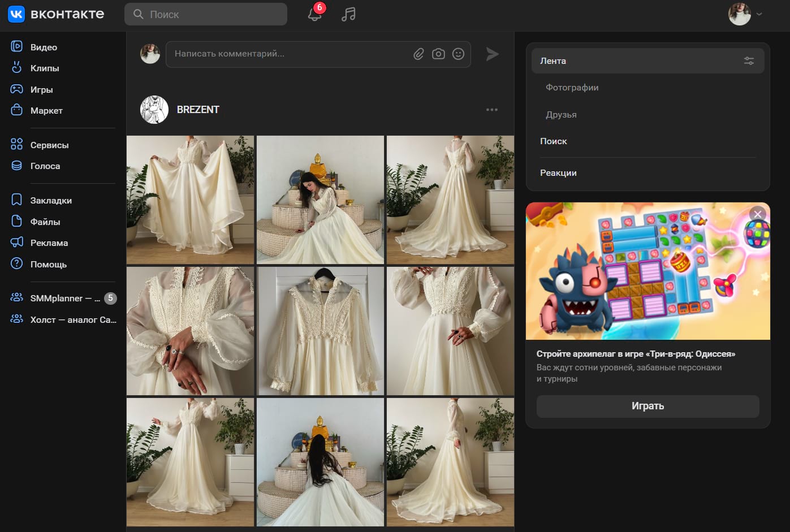790x532 pixels.
Task: Click the attach file paperclip icon
Action: pos(418,54)
